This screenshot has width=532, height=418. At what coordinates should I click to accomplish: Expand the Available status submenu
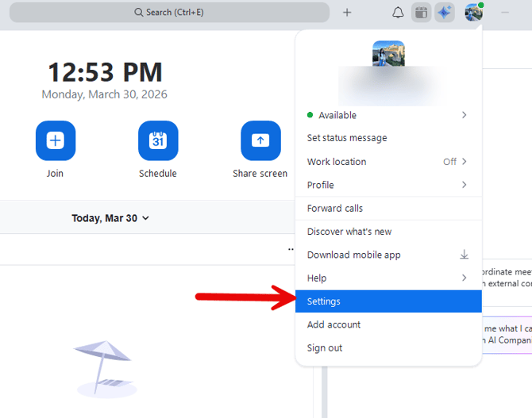tap(465, 115)
